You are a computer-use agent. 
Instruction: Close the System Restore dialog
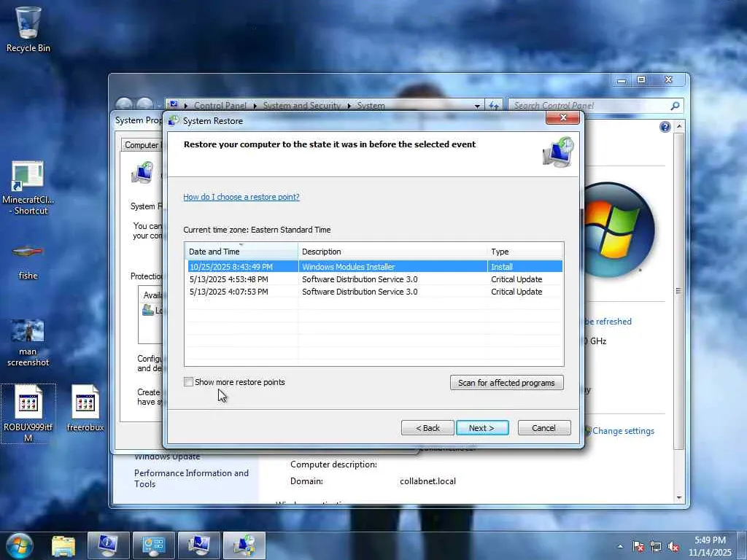click(562, 117)
